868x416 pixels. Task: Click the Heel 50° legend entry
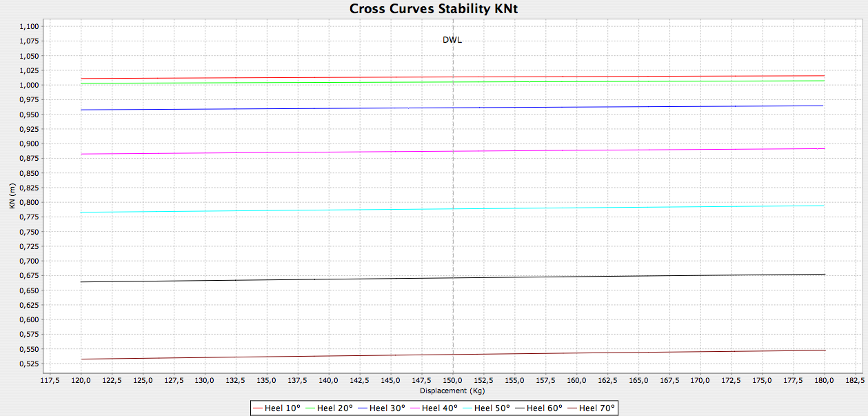point(487,408)
